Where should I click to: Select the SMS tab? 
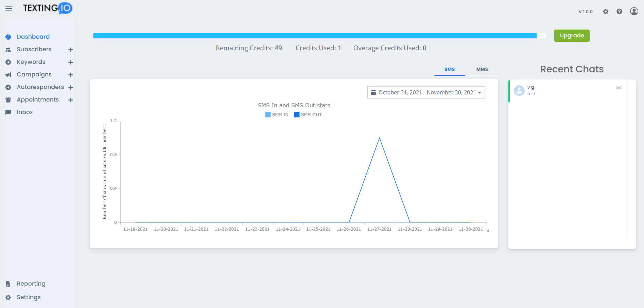coord(449,69)
